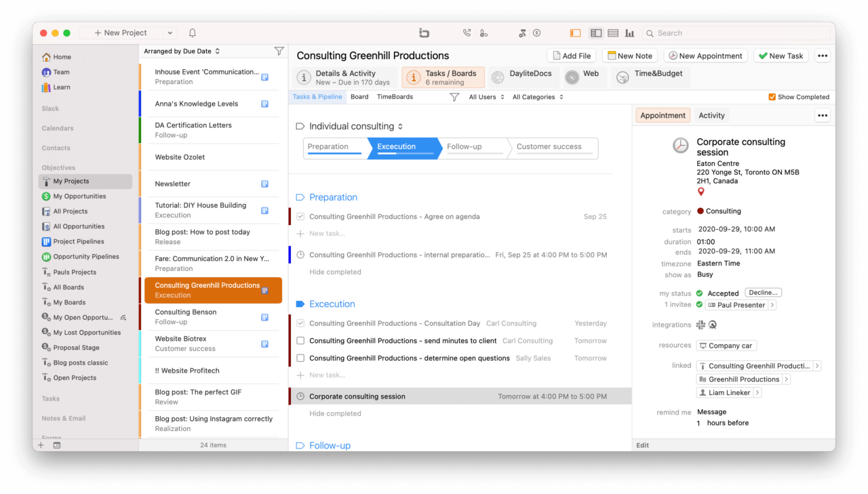
Task: Open the filter funnel icon above the project list
Action: pyautogui.click(x=279, y=51)
